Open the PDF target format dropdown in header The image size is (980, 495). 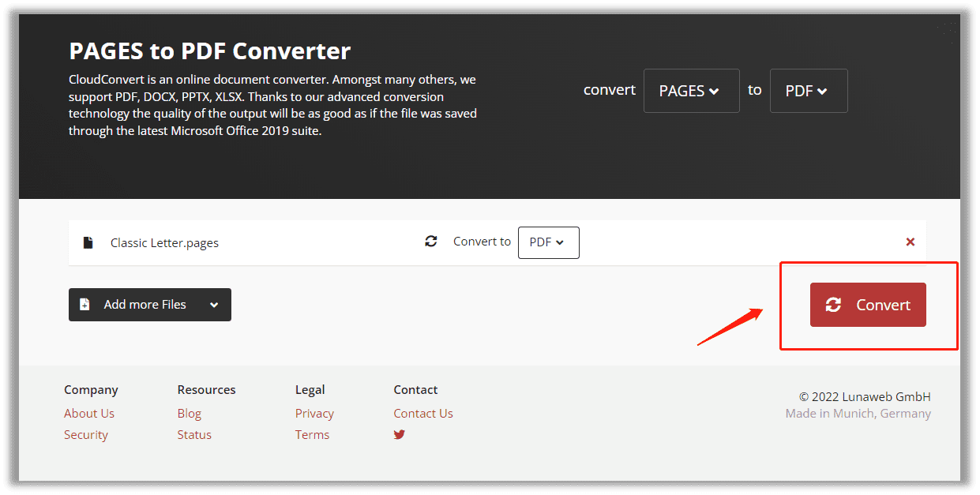[809, 91]
